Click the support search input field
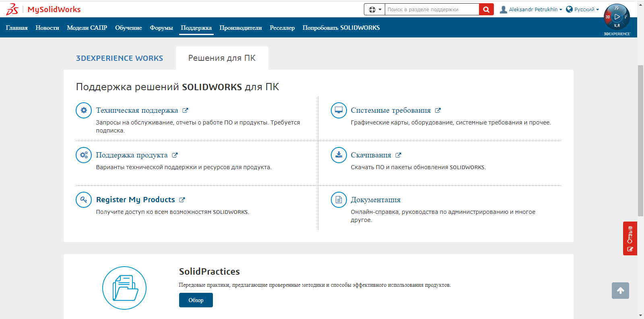644x319 pixels. tap(431, 10)
